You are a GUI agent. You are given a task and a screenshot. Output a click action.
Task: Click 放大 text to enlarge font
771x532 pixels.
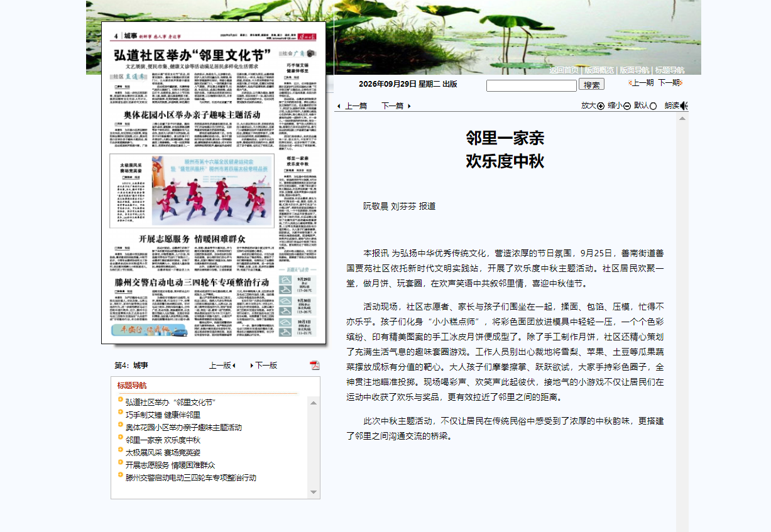pos(589,106)
